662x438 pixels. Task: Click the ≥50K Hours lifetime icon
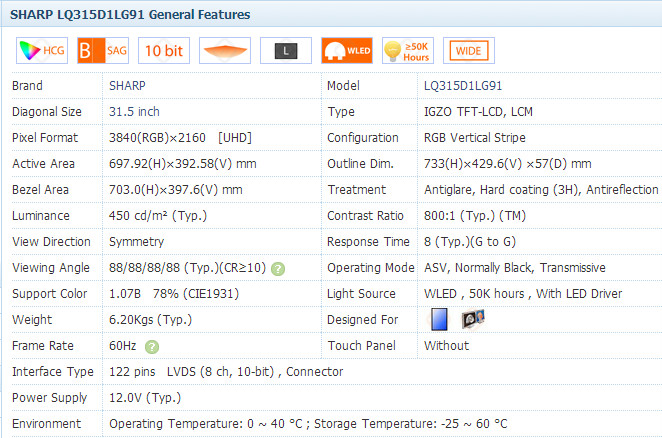(408, 51)
